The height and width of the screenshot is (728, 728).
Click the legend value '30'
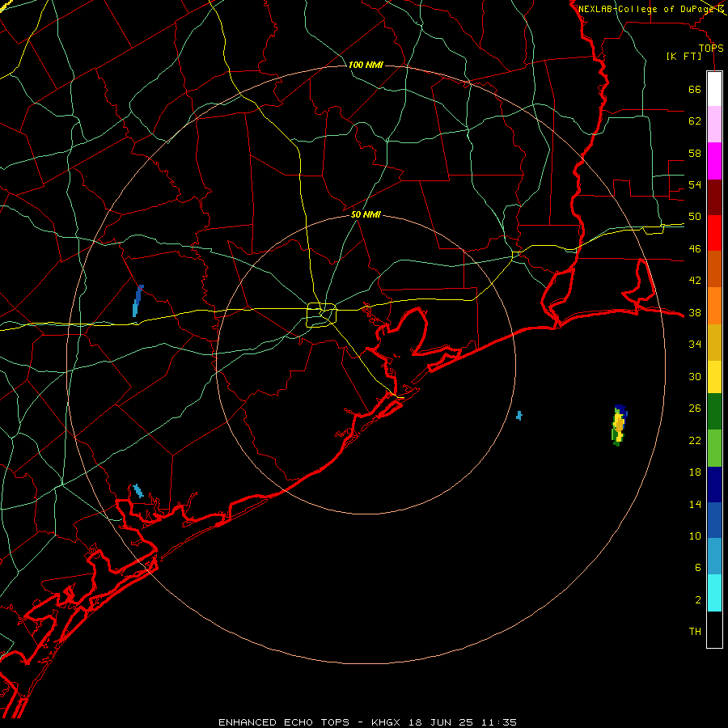point(695,376)
